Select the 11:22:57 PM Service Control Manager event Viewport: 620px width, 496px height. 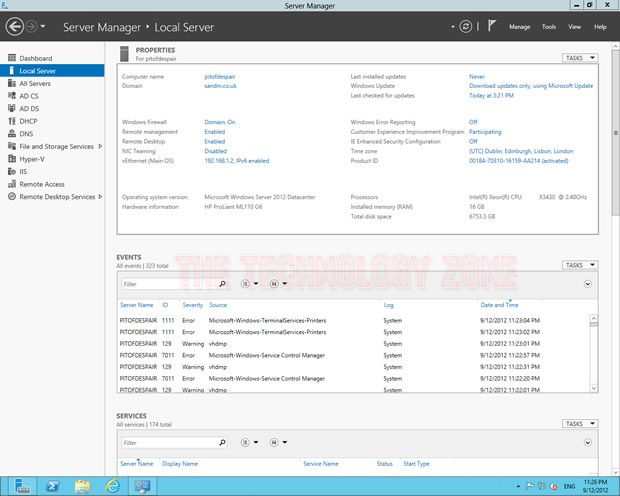pos(353,355)
